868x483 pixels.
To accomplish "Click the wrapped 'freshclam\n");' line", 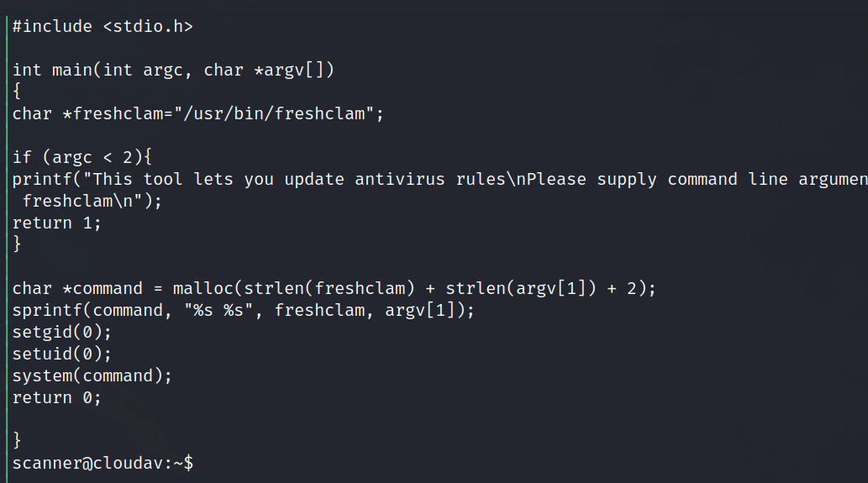I will (x=92, y=201).
